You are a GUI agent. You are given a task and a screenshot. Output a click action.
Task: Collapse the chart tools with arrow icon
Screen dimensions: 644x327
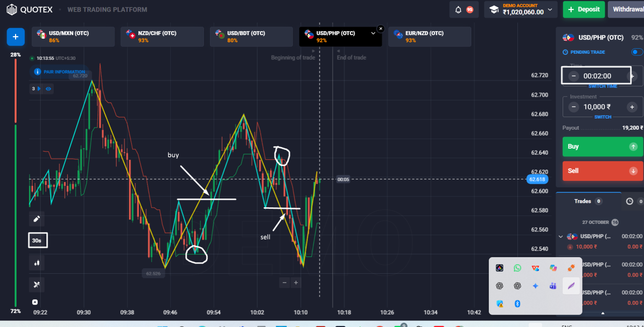pyautogui.click(x=35, y=302)
